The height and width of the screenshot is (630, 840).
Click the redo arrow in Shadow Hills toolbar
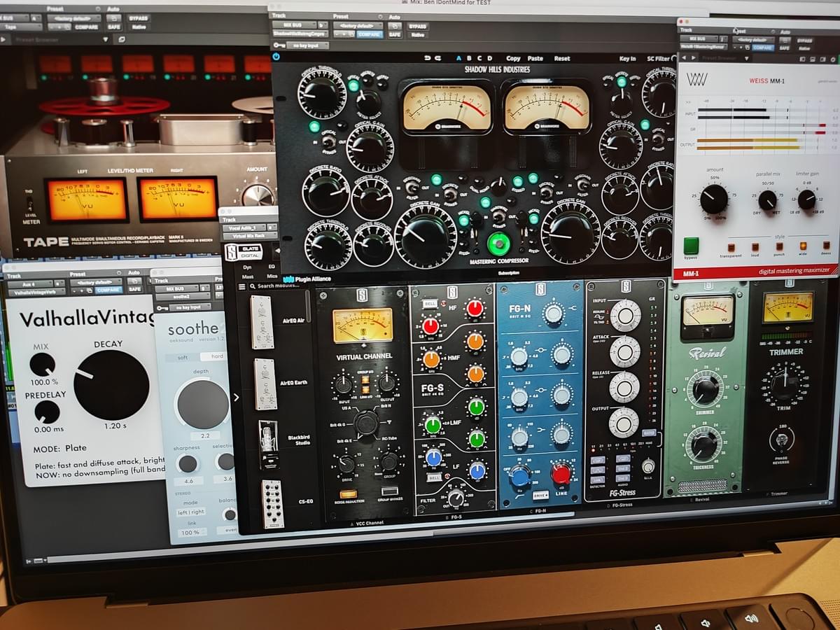(438, 58)
